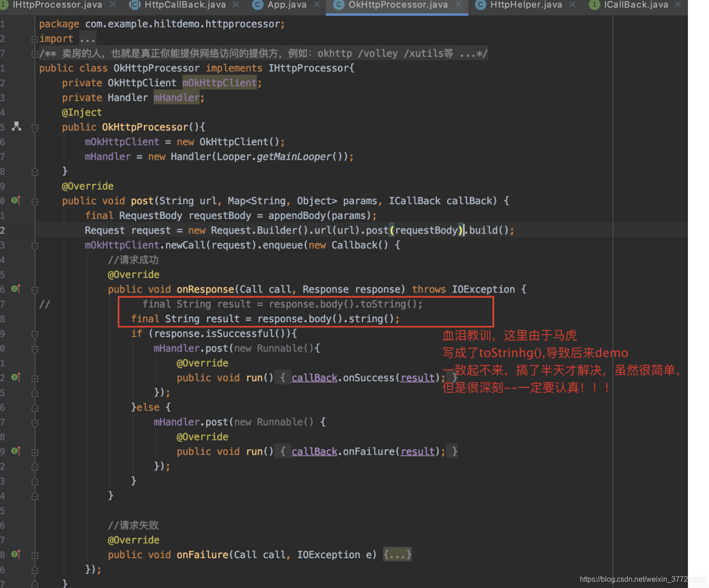The height and width of the screenshot is (588, 709).
Task: Click the package declaration line
Action: (162, 24)
